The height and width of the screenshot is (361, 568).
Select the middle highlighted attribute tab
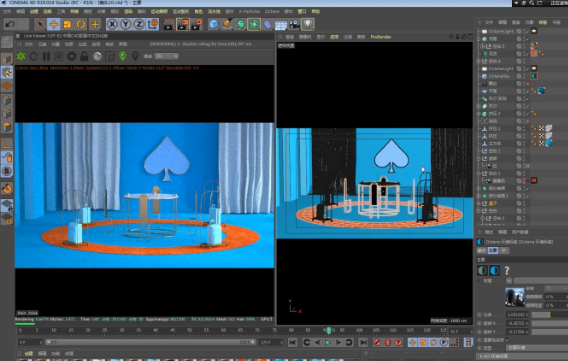[x=493, y=251]
